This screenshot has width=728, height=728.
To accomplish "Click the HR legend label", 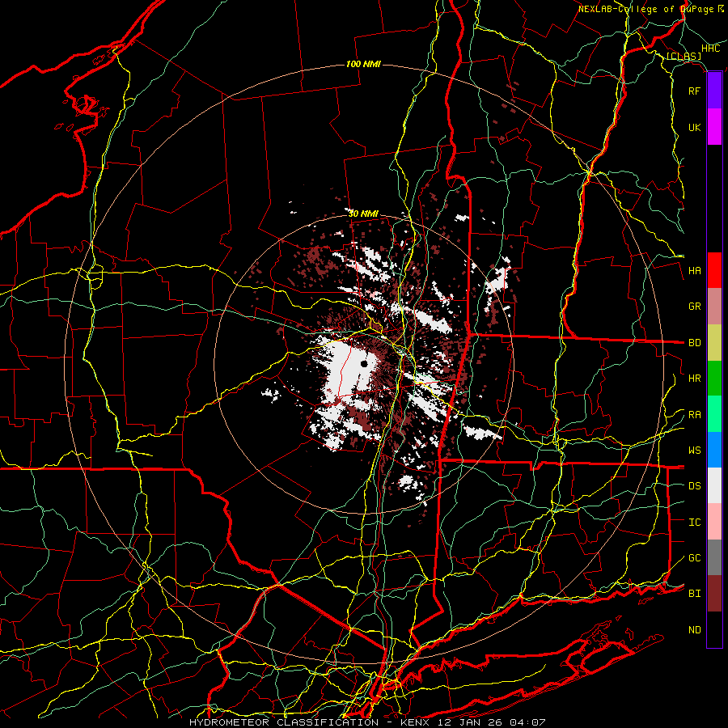I will (x=695, y=379).
